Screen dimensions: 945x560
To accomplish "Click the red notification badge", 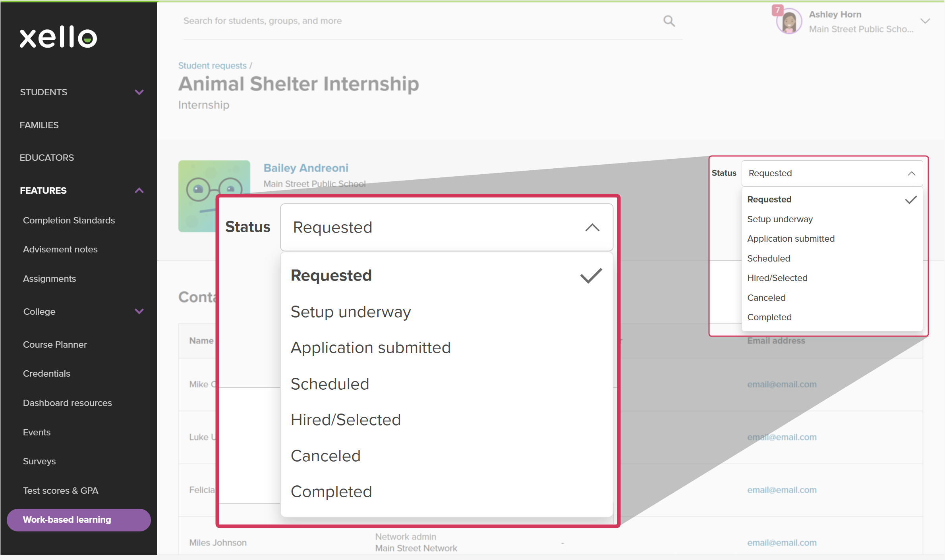I will tap(777, 10).
